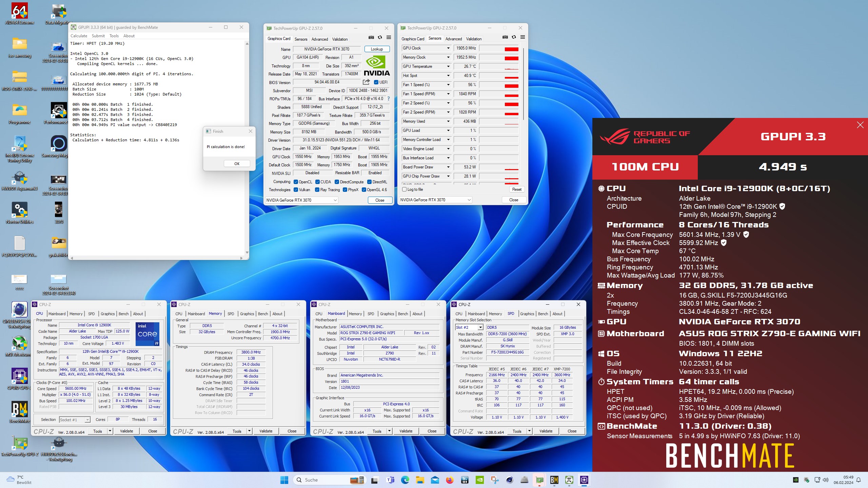The width and height of the screenshot is (868, 488).
Task: Click Bus Interface question mark in GPU-Z
Action: click(x=389, y=99)
